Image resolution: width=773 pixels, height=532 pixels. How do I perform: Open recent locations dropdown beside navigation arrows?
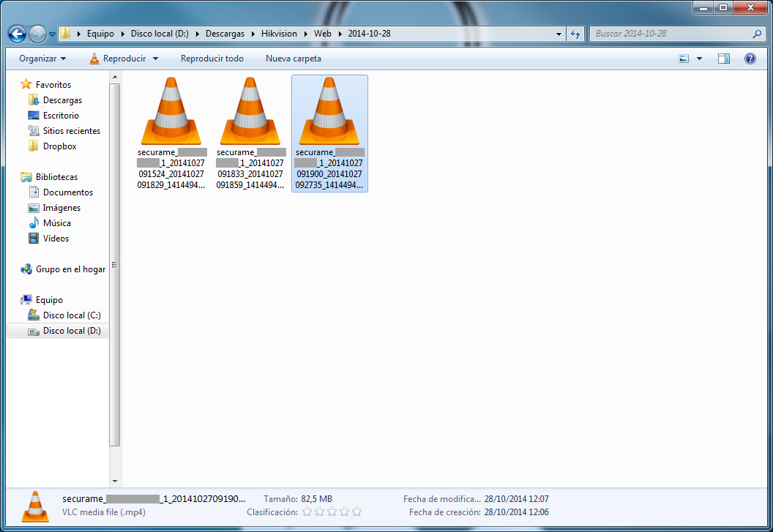[52, 34]
